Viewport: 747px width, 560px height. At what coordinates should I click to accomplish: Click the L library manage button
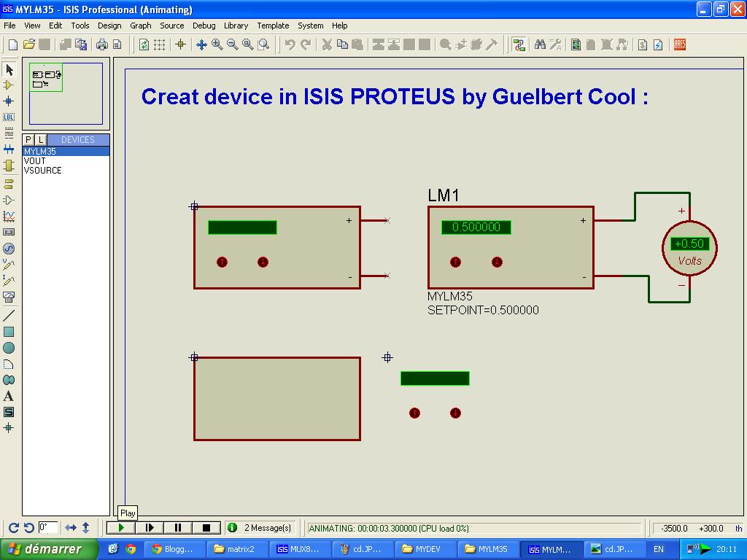[41, 139]
